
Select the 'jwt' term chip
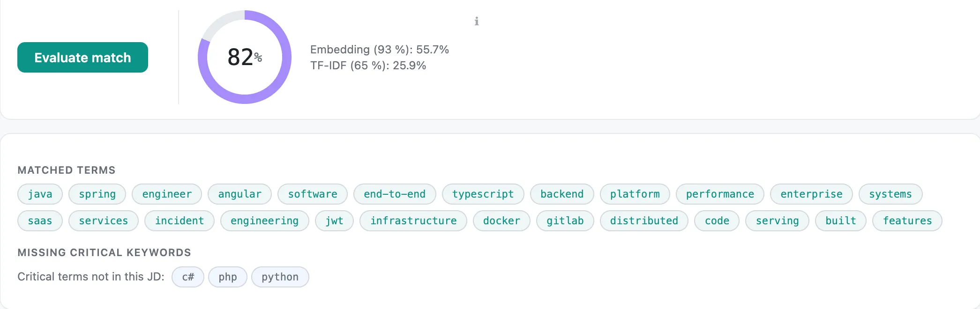[x=334, y=221]
